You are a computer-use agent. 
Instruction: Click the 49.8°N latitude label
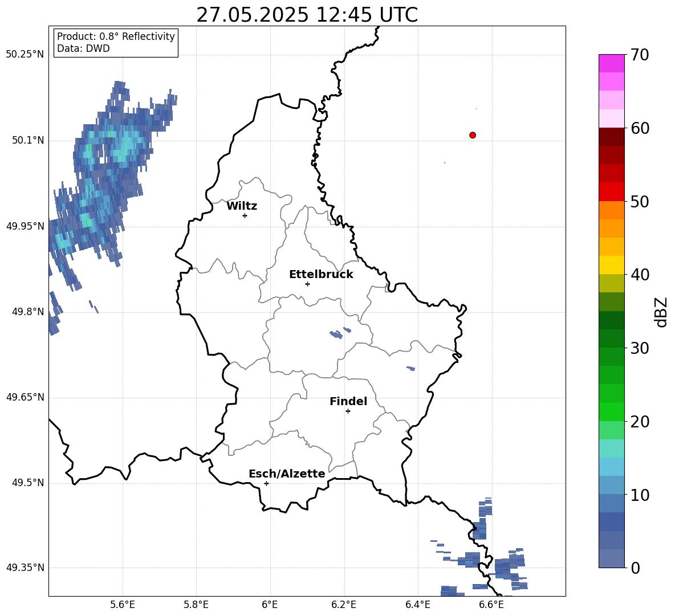[28, 312]
